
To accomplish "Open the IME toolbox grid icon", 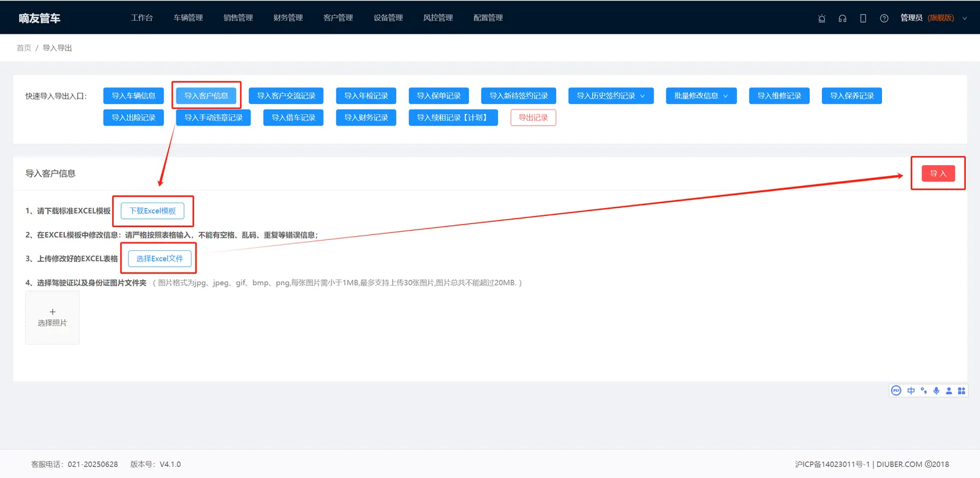I will tap(962, 390).
